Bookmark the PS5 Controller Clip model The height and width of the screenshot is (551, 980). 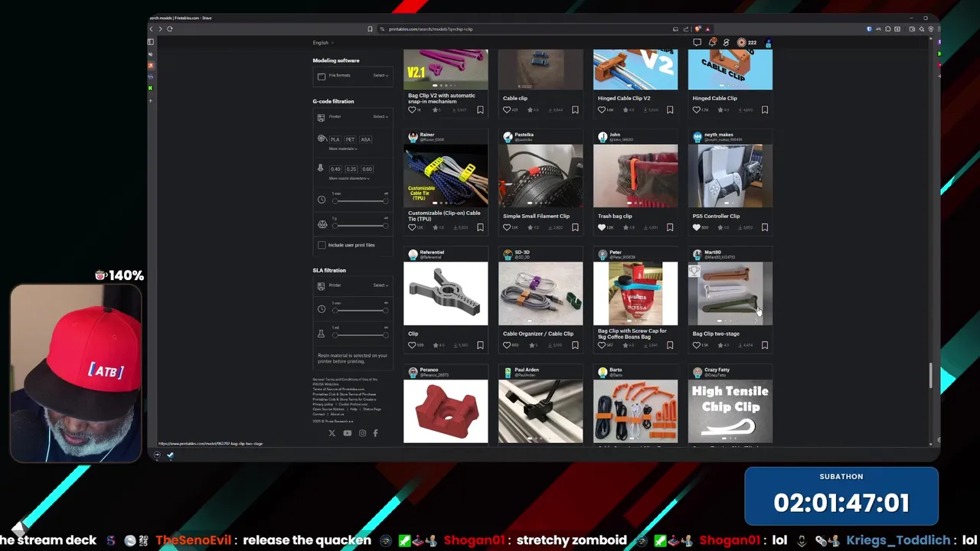[x=765, y=227]
